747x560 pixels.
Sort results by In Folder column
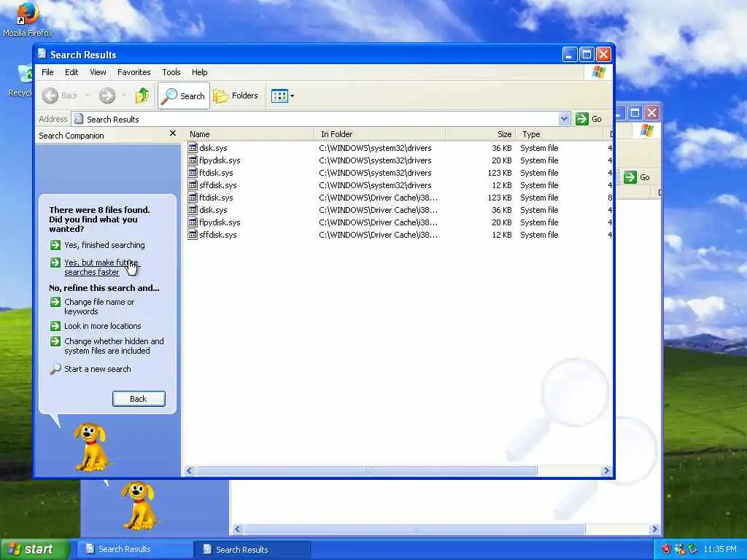(x=379, y=134)
